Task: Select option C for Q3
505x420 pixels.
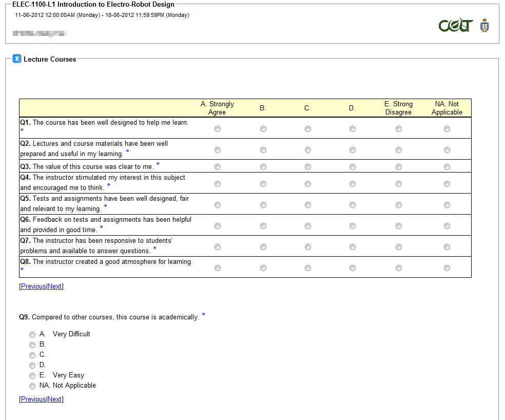Action: point(308,167)
